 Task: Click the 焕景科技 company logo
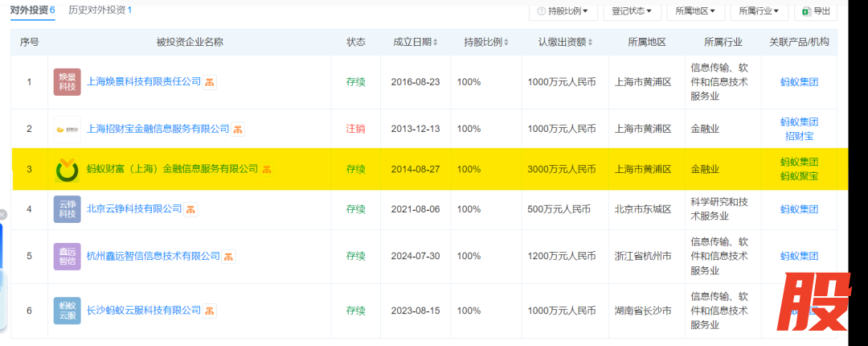tap(68, 82)
